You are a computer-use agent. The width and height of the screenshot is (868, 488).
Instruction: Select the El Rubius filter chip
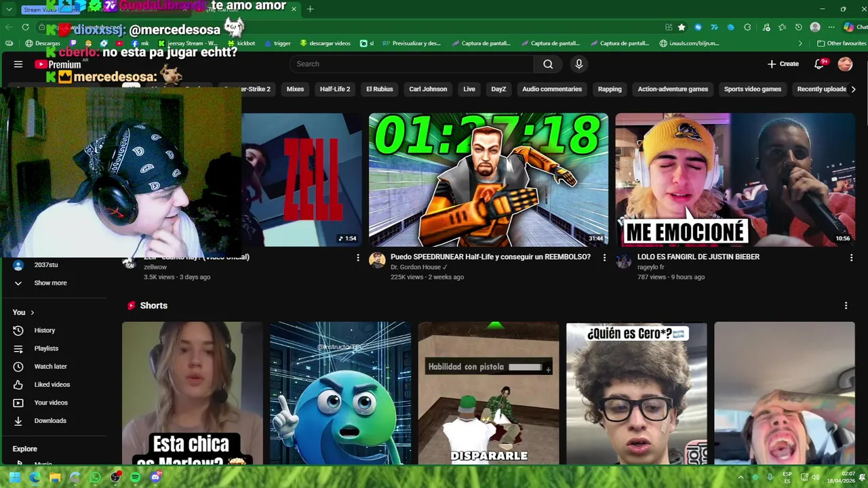pos(380,89)
